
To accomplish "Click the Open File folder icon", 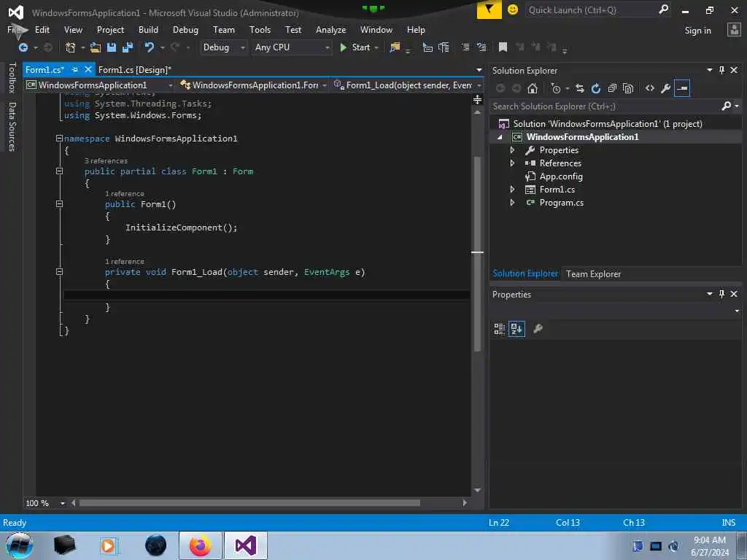I will coord(96,47).
